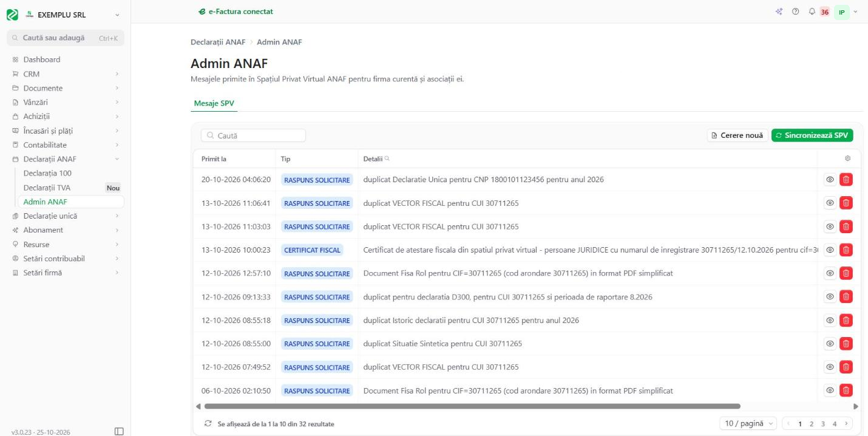View the D300 declaration duplicate message
Viewport: 868px width, 436px height.
point(830,297)
